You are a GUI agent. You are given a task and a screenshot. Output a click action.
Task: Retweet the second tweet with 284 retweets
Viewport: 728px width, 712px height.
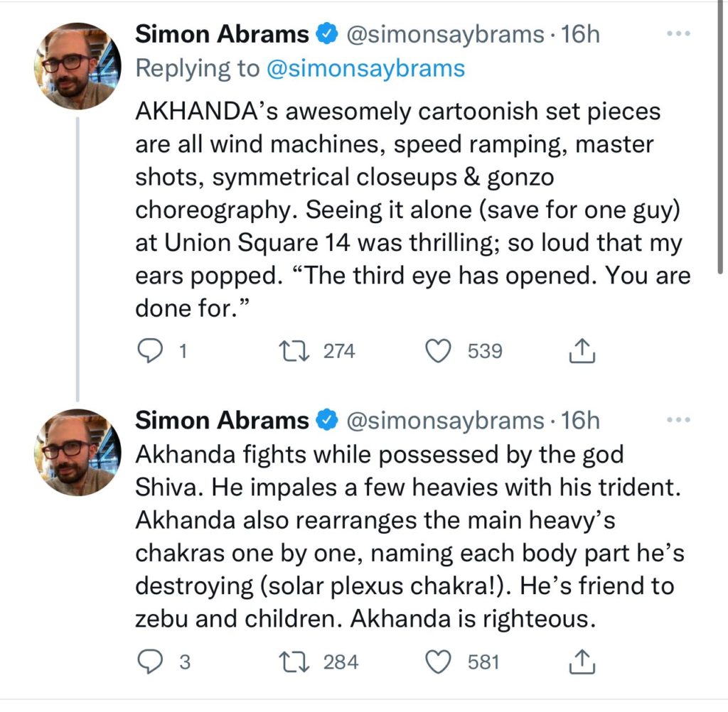(293, 662)
